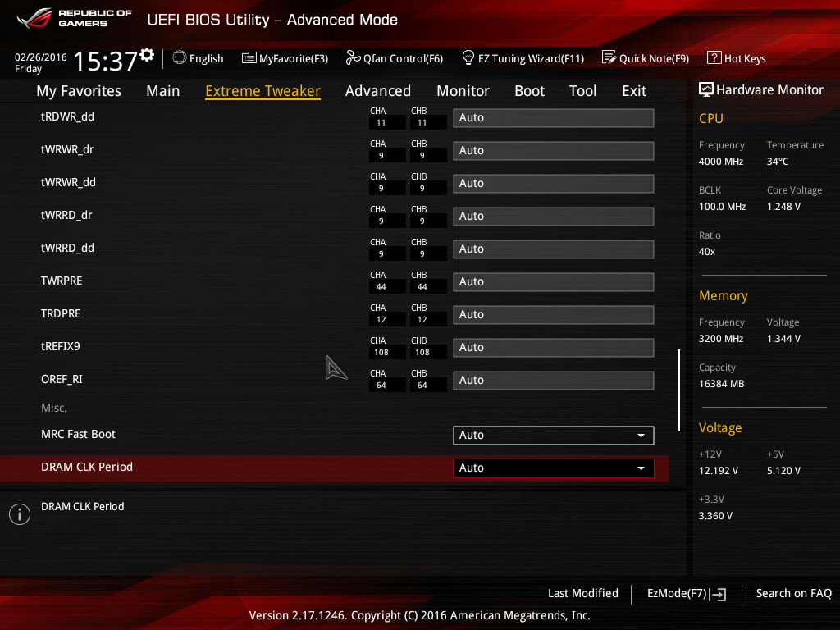Open Qfan Control fan icon
The image size is (840, 630).
[x=353, y=57]
